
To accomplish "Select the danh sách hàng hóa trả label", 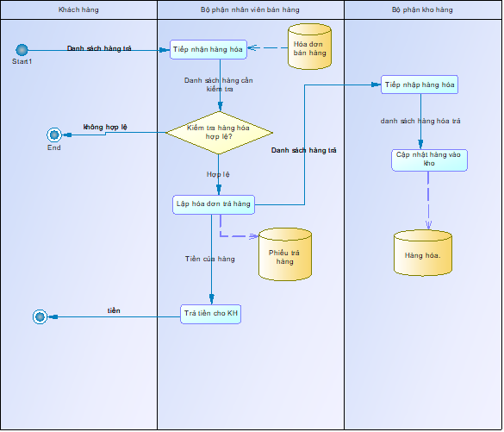I will coord(420,121).
